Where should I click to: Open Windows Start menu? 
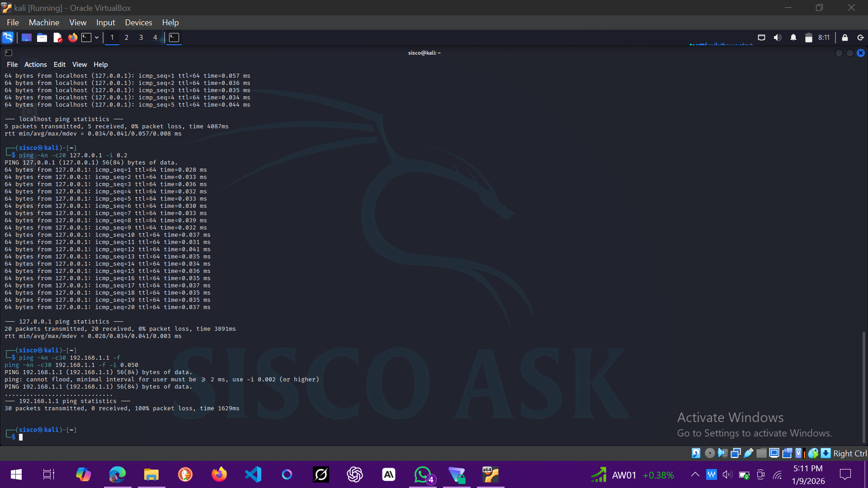click(16, 474)
